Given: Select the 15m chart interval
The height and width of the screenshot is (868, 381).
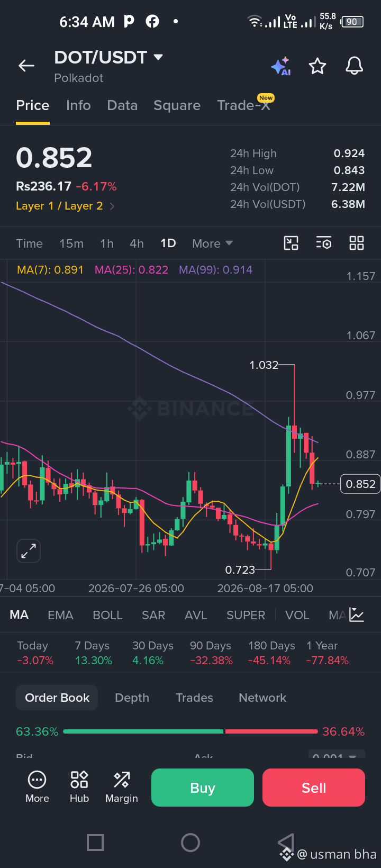Looking at the screenshot, I should pos(71,243).
